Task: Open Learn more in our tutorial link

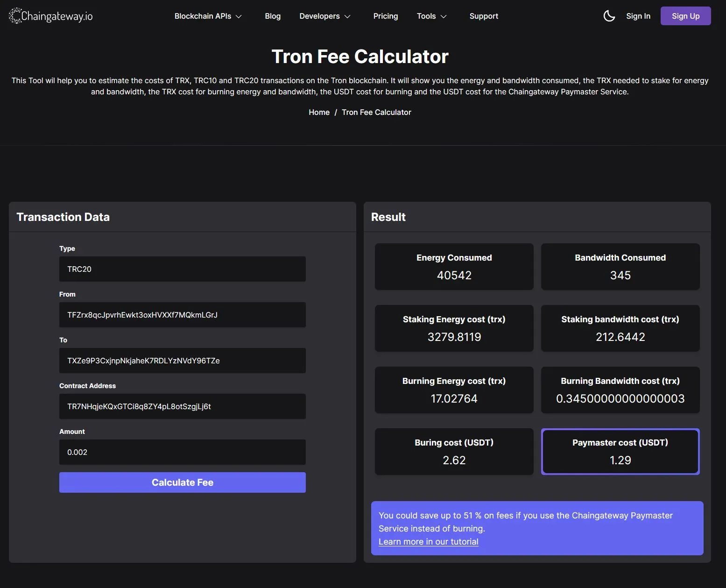Action: coord(429,541)
